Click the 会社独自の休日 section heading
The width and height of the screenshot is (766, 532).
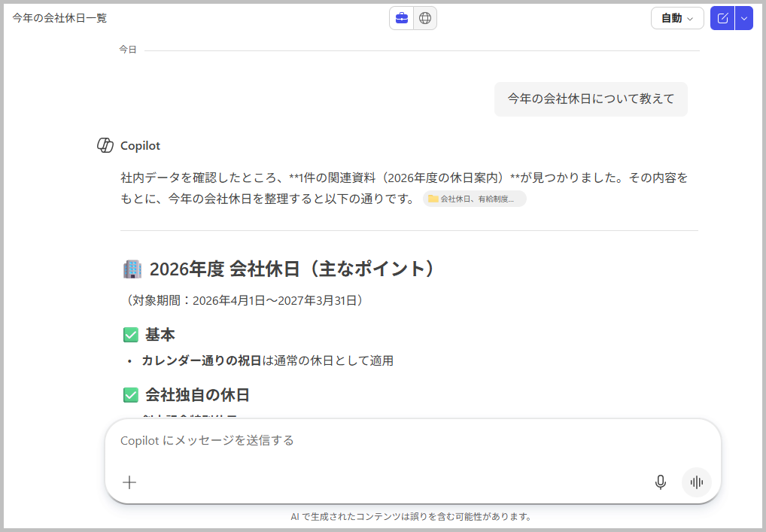[197, 395]
